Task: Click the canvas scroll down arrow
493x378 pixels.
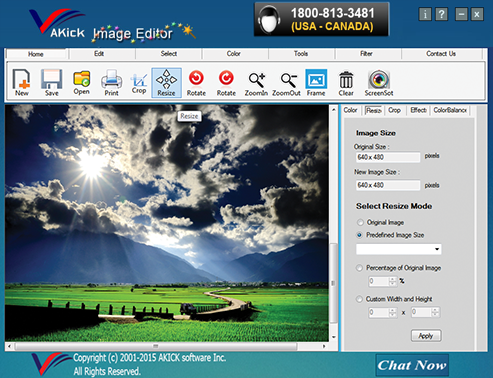Action: coord(334,337)
